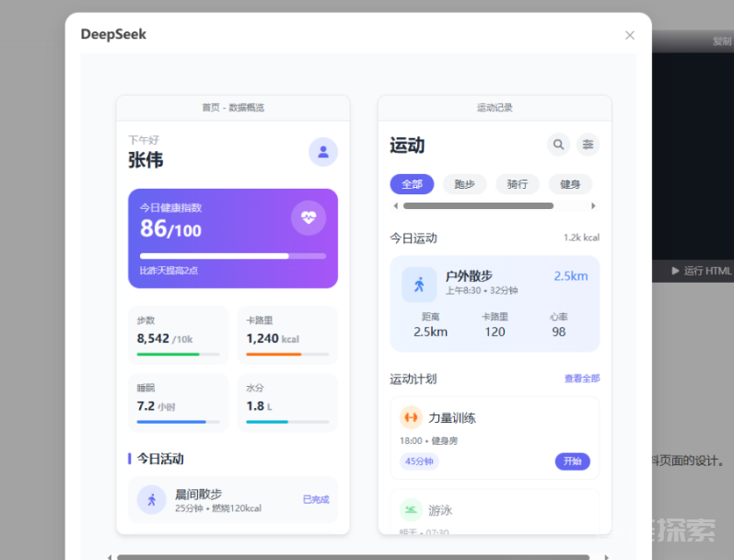Viewport: 734px width, 560px height.
Task: Open the 步数 8,542 stat card
Action: coord(178,335)
